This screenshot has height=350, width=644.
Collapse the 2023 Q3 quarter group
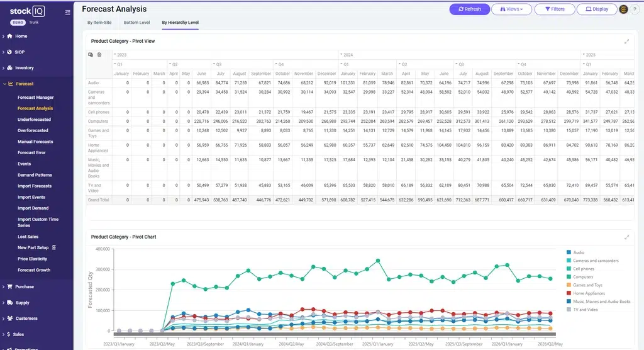pos(214,65)
